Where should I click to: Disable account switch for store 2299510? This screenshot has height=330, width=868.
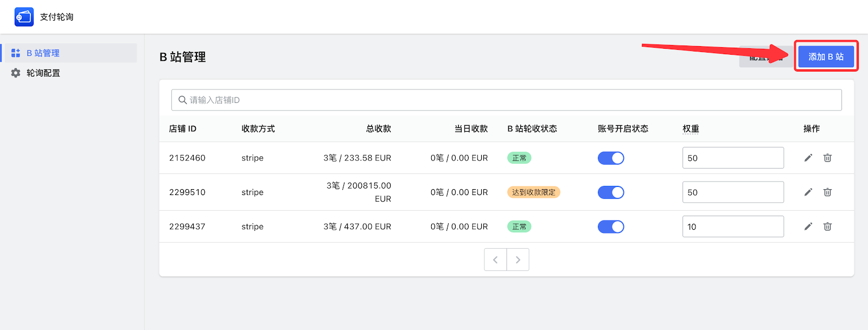[x=611, y=192]
